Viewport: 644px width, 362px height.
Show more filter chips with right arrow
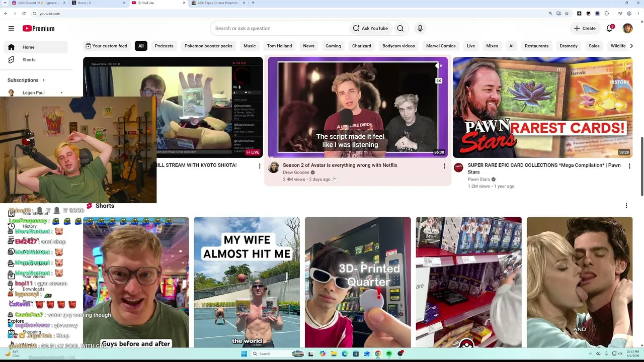(631, 46)
